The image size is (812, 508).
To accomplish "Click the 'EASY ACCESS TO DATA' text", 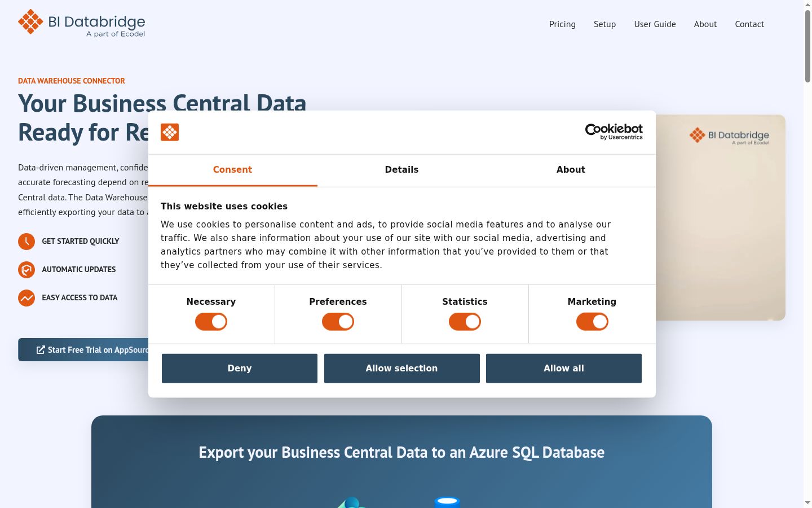I will [x=80, y=298].
